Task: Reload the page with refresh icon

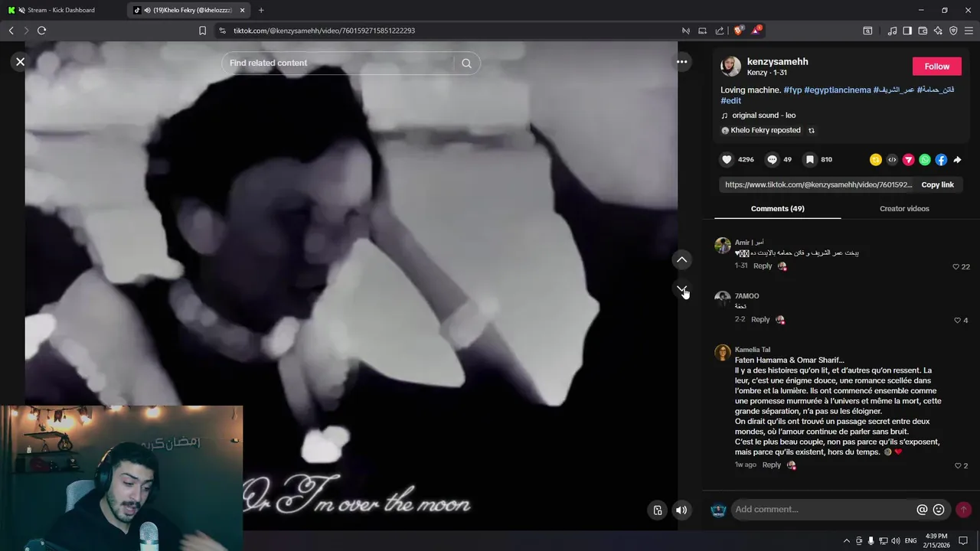Action: click(41, 31)
